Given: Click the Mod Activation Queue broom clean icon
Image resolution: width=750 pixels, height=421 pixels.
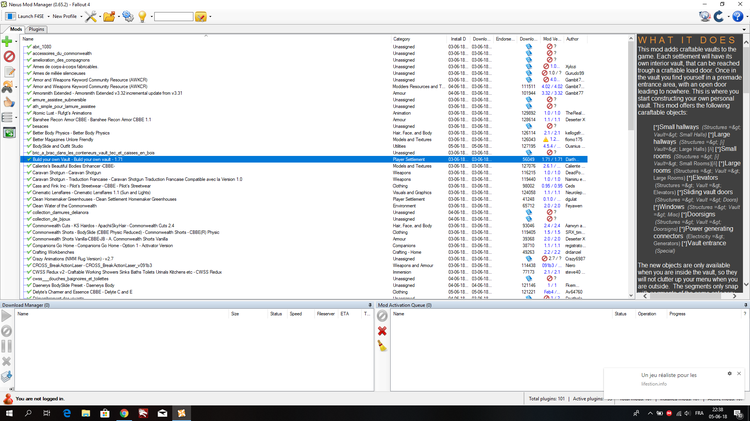Looking at the screenshot, I should point(382,346).
